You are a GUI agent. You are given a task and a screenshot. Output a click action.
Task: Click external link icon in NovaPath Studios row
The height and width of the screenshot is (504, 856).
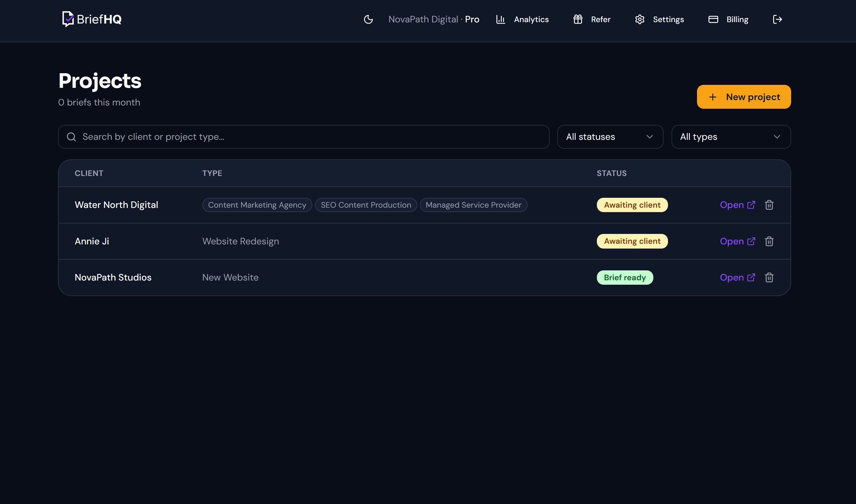click(751, 278)
